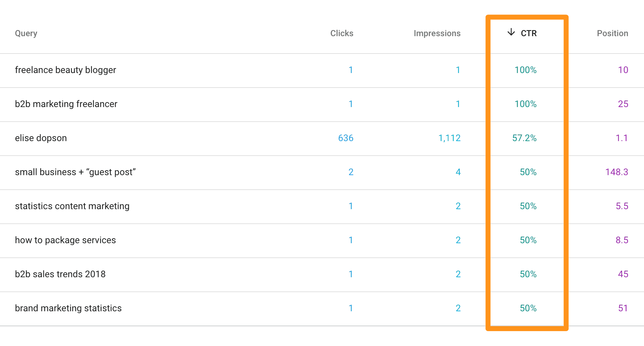Click the CTR column header

[529, 33]
